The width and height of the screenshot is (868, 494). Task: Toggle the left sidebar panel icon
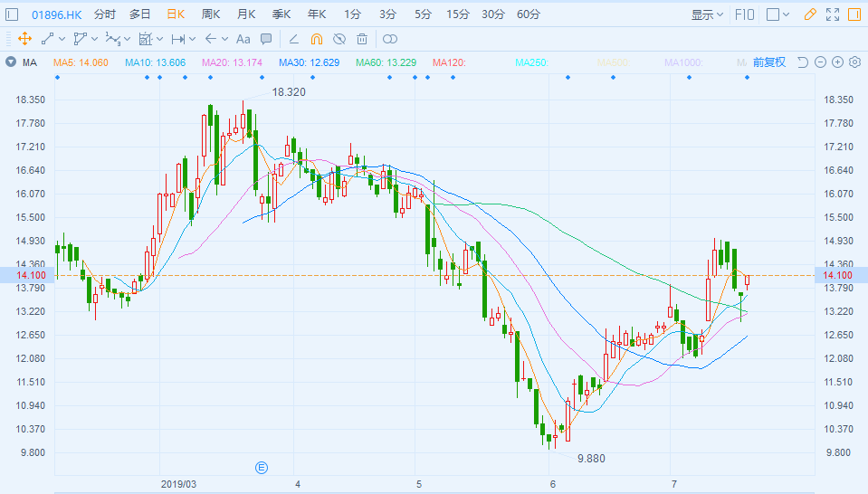pyautogui.click(x=12, y=14)
